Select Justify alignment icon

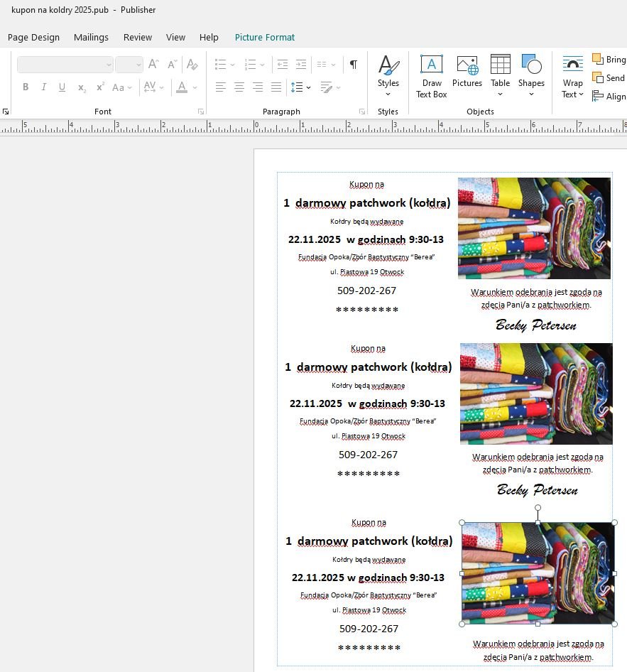point(276,87)
